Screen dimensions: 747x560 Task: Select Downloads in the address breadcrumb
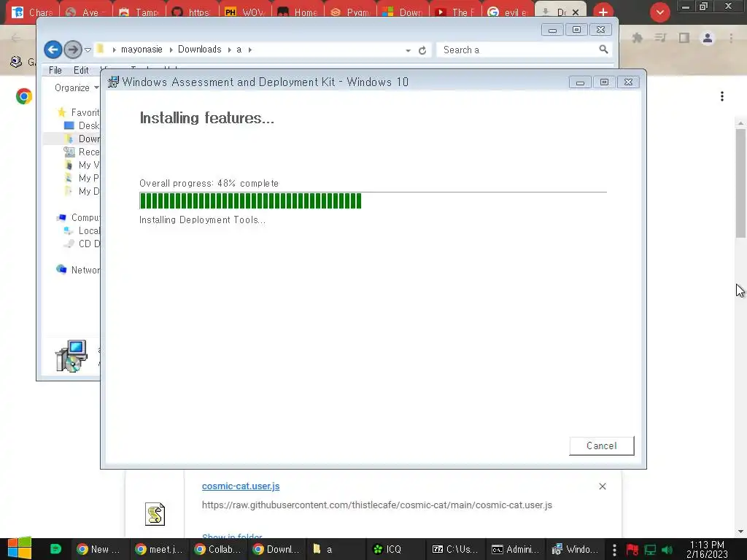200,50
